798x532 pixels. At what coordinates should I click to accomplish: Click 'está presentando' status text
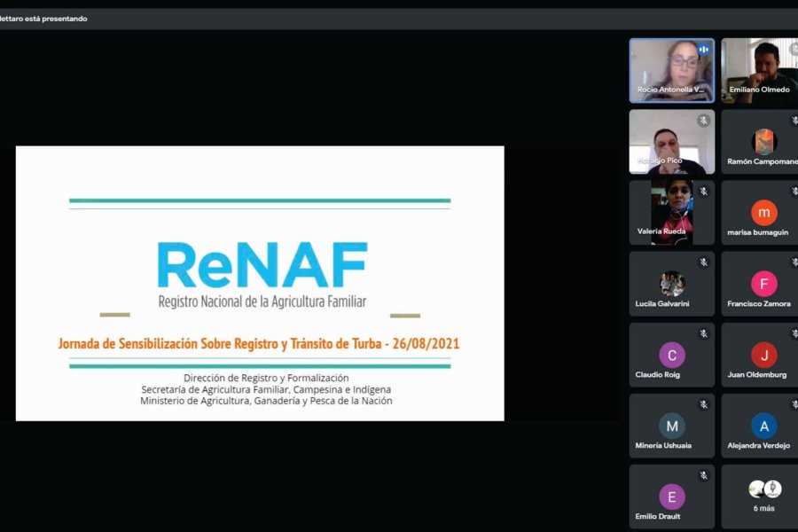pos(56,19)
